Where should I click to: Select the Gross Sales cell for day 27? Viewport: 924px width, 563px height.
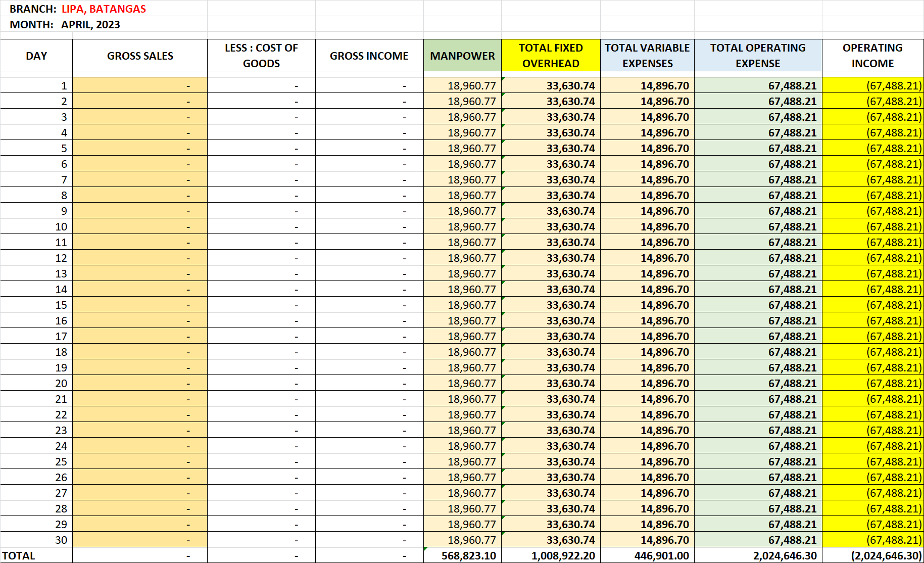140,493
